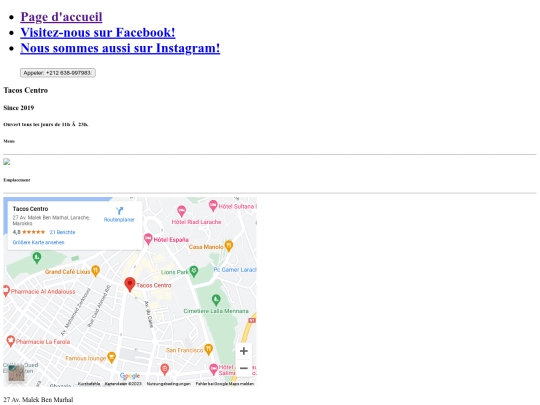Follow the Visitez-nous sur Facebook link

(98, 32)
